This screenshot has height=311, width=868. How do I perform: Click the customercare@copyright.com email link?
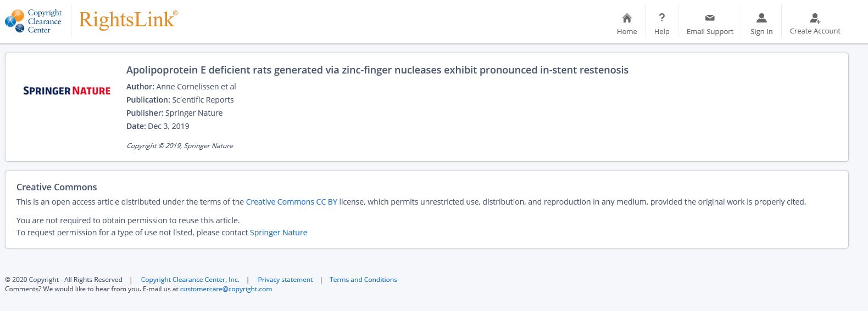(x=226, y=289)
